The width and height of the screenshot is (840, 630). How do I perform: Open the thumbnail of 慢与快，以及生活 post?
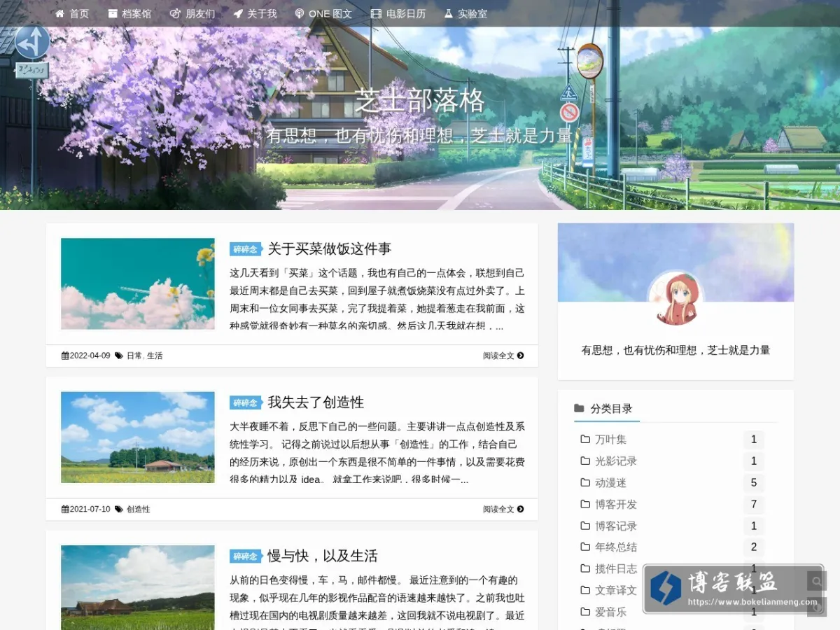(x=138, y=587)
